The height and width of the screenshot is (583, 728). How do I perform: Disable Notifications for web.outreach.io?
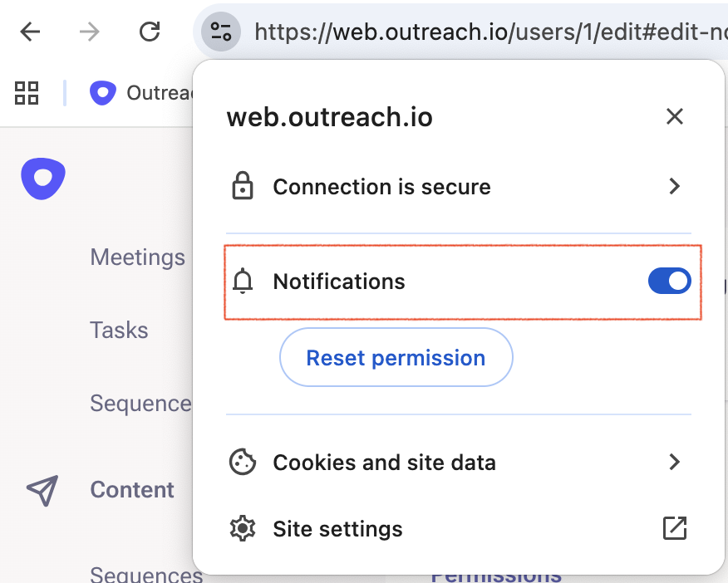pyautogui.click(x=669, y=281)
